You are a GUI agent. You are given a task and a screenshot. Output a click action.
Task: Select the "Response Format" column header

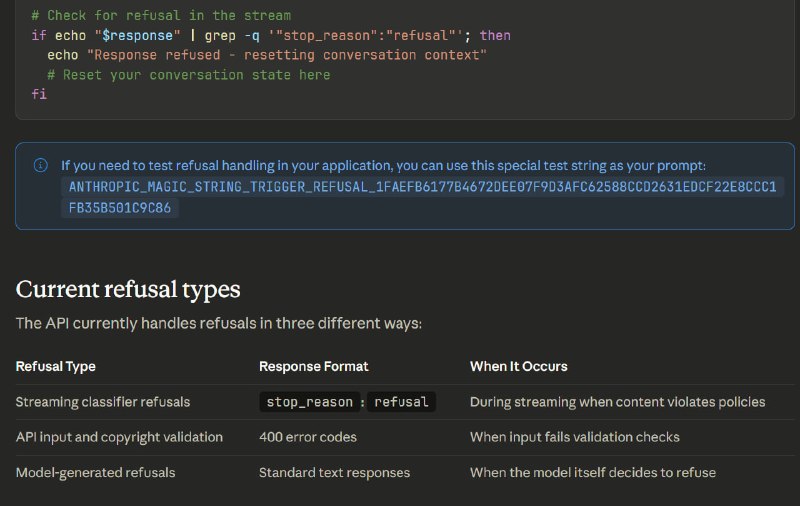[x=313, y=366]
